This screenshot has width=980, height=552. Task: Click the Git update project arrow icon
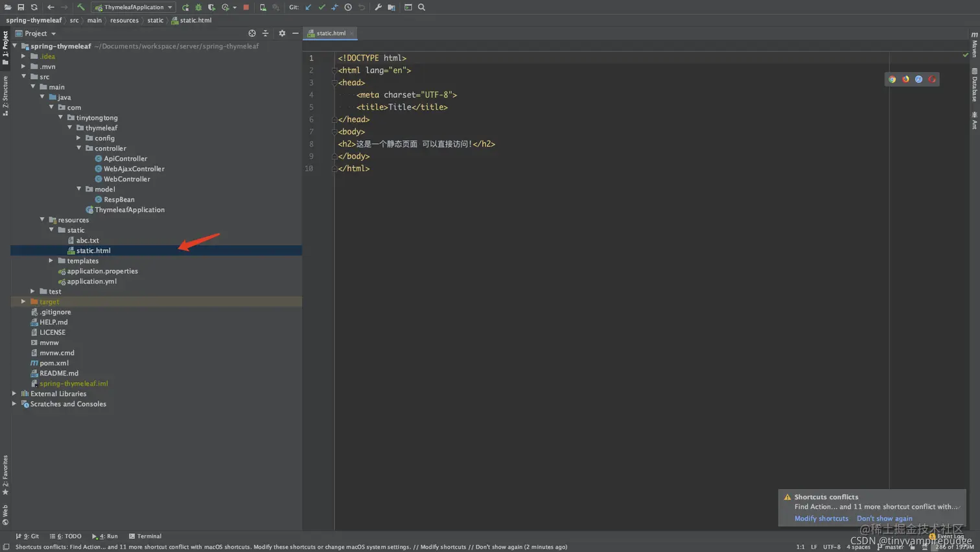click(308, 7)
